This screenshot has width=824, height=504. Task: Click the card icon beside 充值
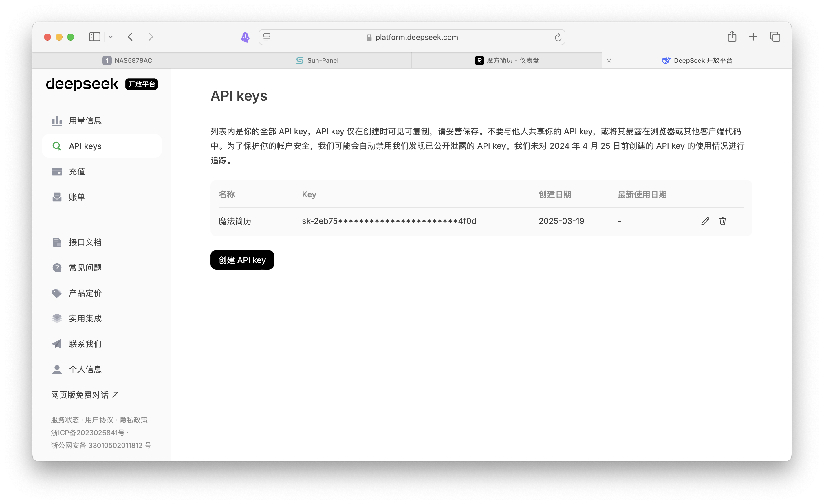click(57, 172)
